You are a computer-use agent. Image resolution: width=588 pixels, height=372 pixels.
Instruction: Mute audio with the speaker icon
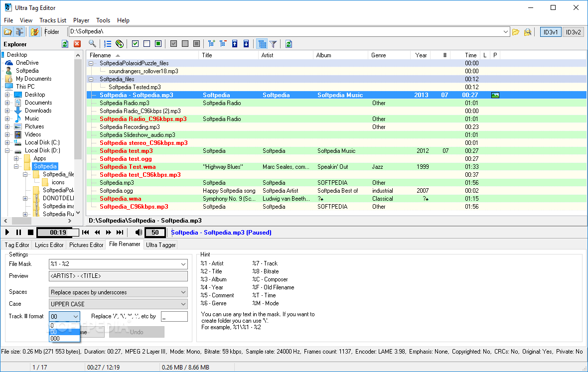pos(139,232)
